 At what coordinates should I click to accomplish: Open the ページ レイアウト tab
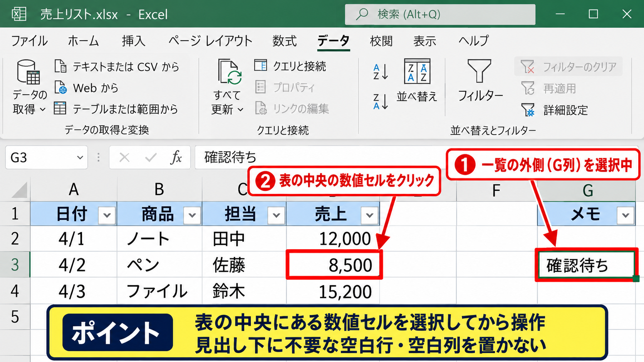(210, 41)
